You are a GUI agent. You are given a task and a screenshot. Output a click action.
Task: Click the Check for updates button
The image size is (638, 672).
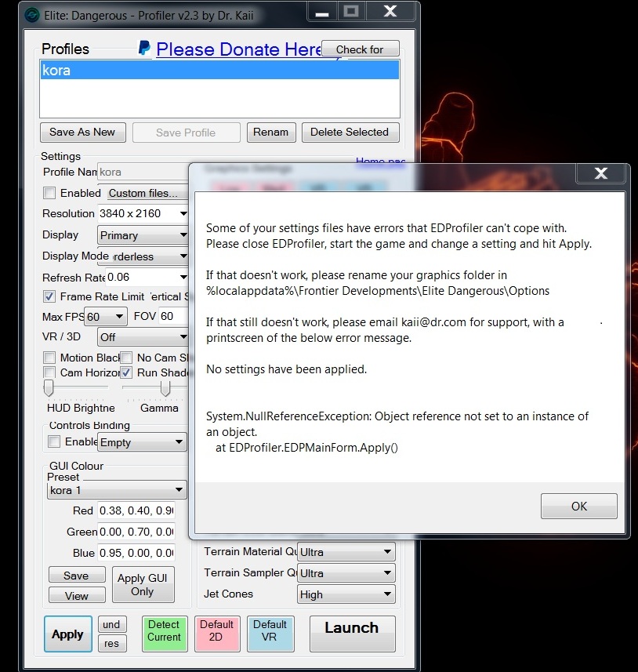361,49
